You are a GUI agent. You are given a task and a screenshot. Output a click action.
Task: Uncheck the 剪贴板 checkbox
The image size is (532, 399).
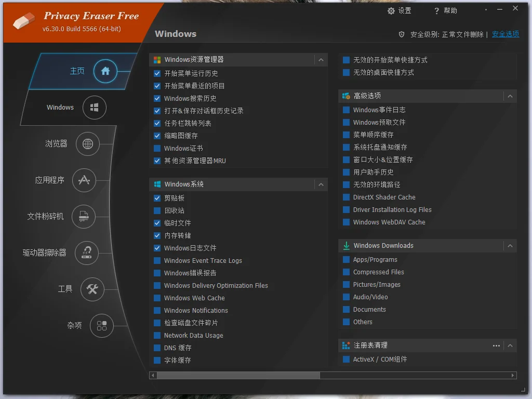pyautogui.click(x=157, y=198)
